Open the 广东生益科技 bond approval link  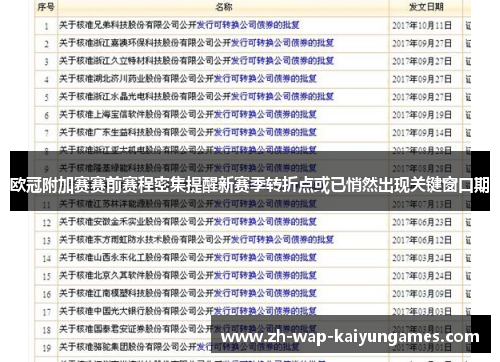tap(188, 133)
